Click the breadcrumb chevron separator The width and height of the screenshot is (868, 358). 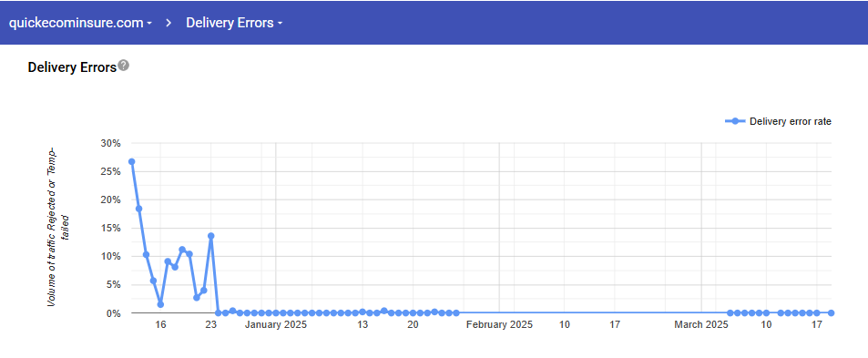168,23
